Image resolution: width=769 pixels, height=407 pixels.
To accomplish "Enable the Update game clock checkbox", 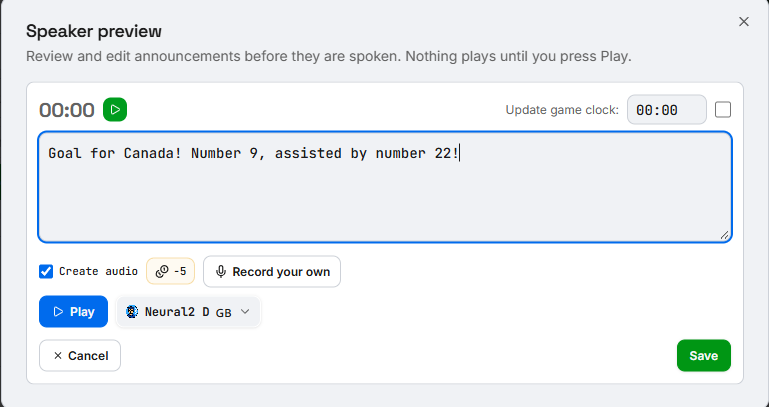I will 723,109.
